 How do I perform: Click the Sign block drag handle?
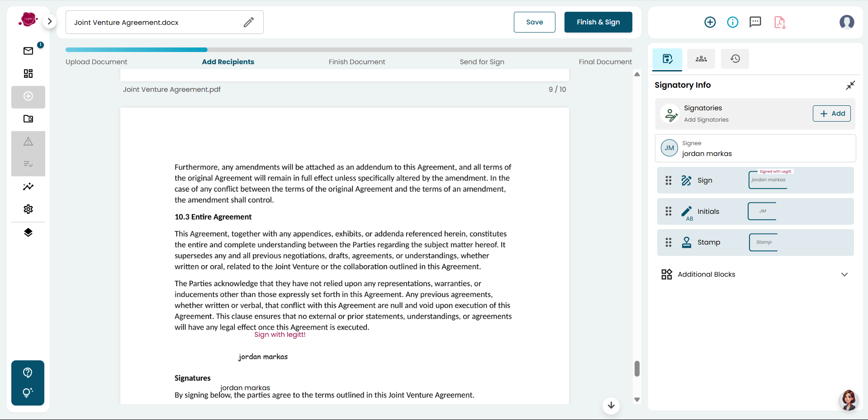pyautogui.click(x=669, y=180)
